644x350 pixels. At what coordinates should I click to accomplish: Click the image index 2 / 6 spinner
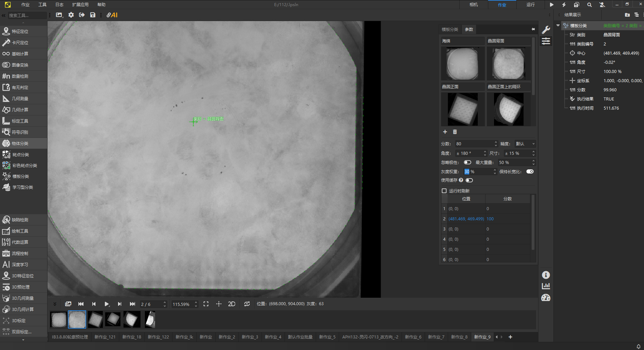(x=154, y=304)
